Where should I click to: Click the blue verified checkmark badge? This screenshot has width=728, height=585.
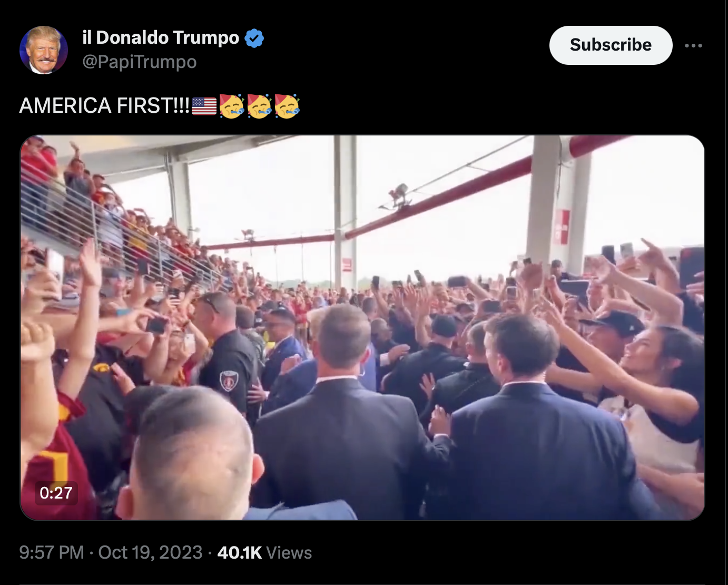(254, 38)
